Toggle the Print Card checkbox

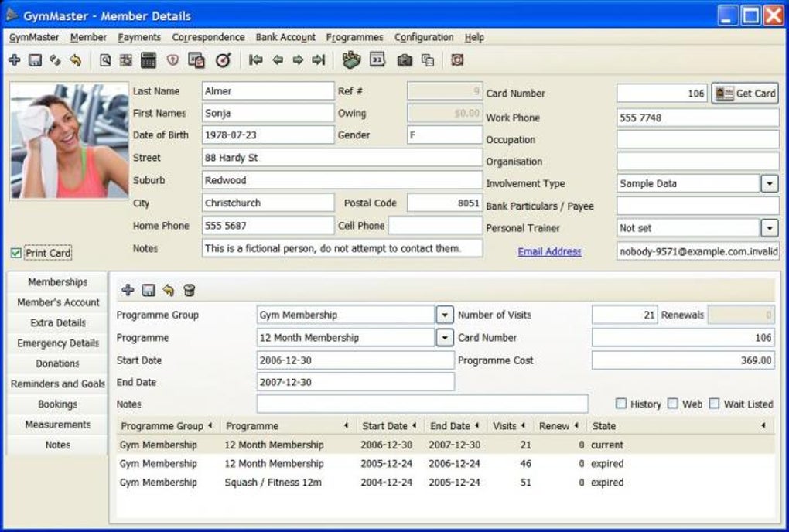16,253
